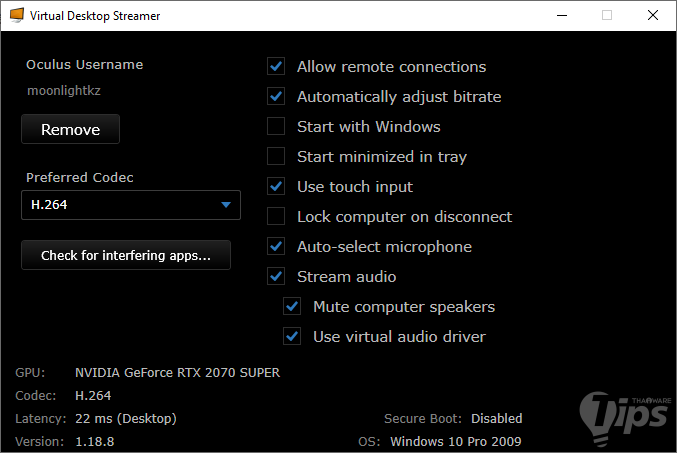Click the version number 1.18.8
The image size is (677, 453).
(x=95, y=442)
